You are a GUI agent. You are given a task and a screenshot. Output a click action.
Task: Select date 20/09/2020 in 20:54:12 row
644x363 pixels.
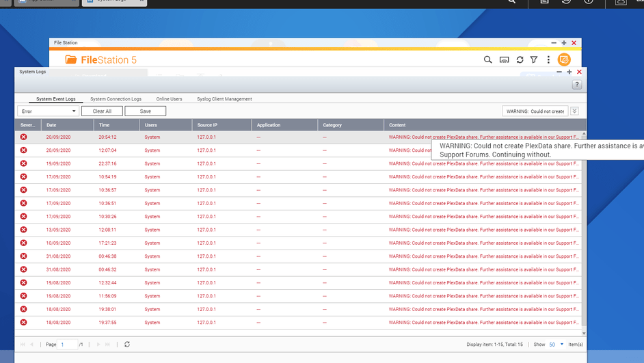[58, 137]
